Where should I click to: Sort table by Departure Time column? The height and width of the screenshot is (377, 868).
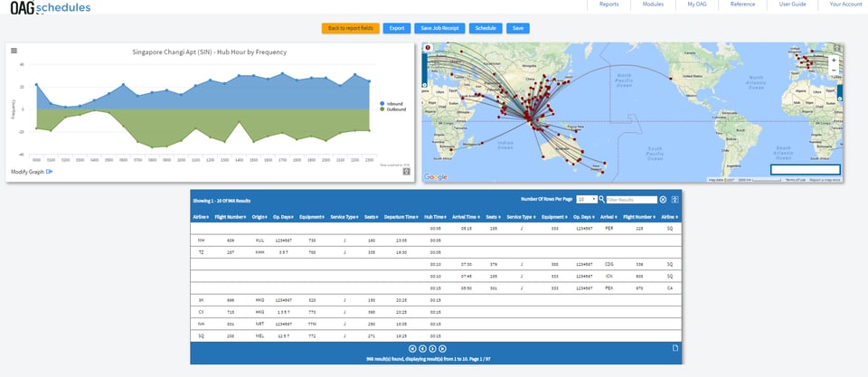coord(401,218)
